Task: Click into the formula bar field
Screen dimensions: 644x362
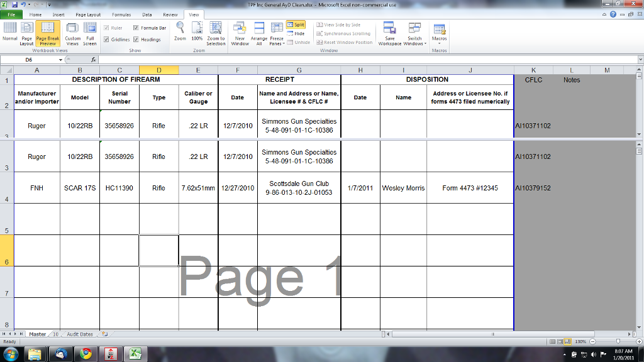Action: pos(367,60)
